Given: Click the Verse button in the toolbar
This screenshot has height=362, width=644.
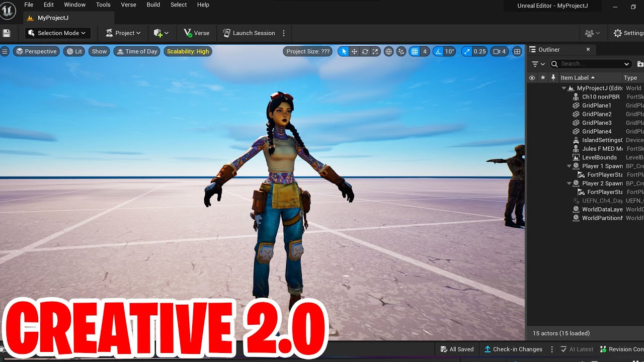Looking at the screenshot, I should (196, 33).
